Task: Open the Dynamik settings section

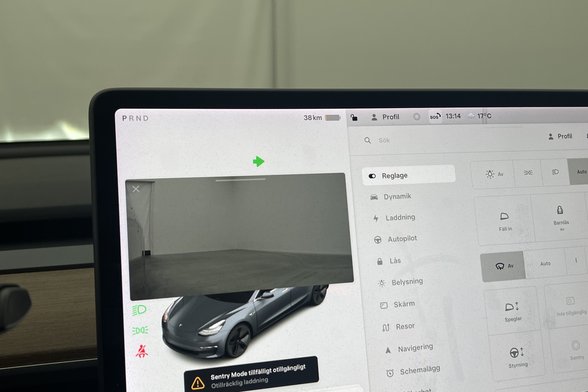Action: point(395,196)
